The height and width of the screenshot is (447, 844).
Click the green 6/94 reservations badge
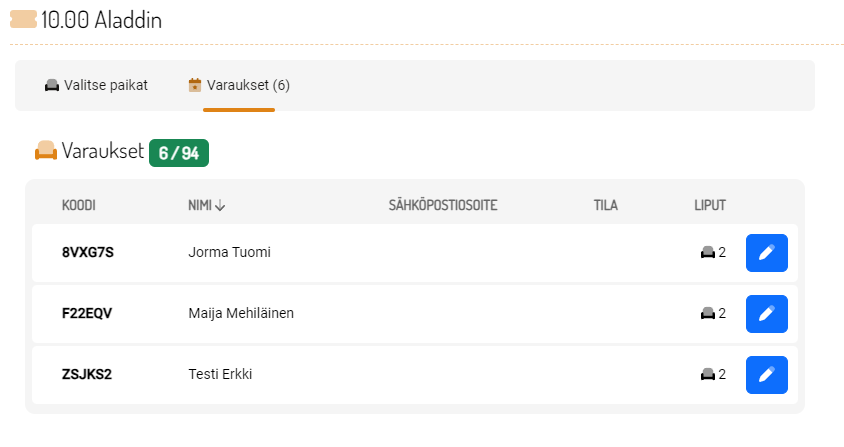179,153
